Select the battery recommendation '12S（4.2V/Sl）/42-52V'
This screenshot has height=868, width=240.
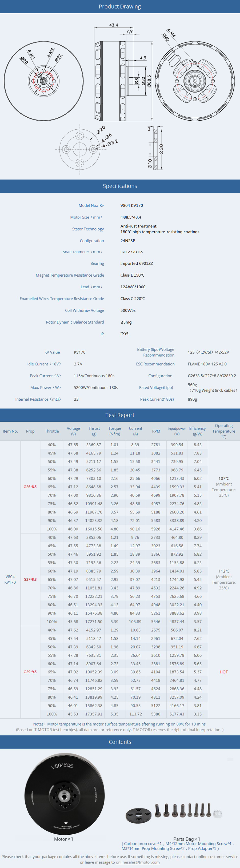208,352
